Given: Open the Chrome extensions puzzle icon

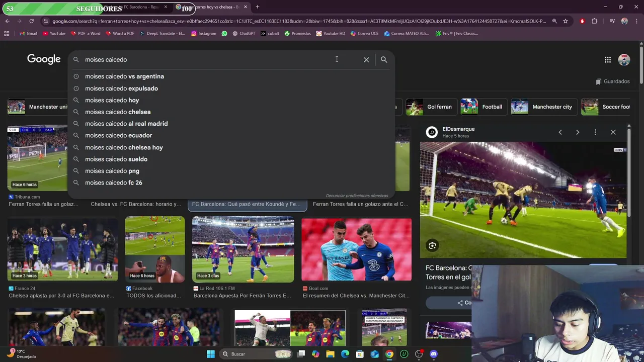Looking at the screenshot, I should pos(595,21).
